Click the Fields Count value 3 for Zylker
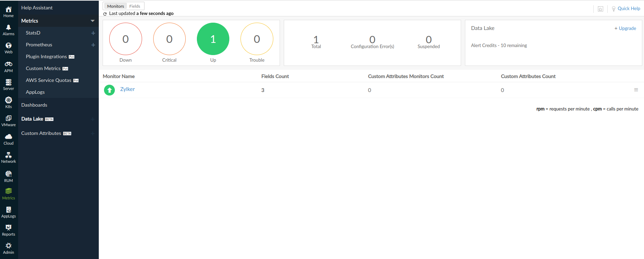644x259 pixels. [x=263, y=90]
